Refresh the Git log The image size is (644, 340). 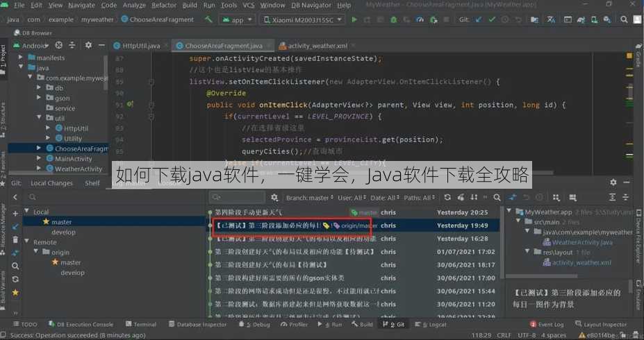pyautogui.click(x=447, y=197)
